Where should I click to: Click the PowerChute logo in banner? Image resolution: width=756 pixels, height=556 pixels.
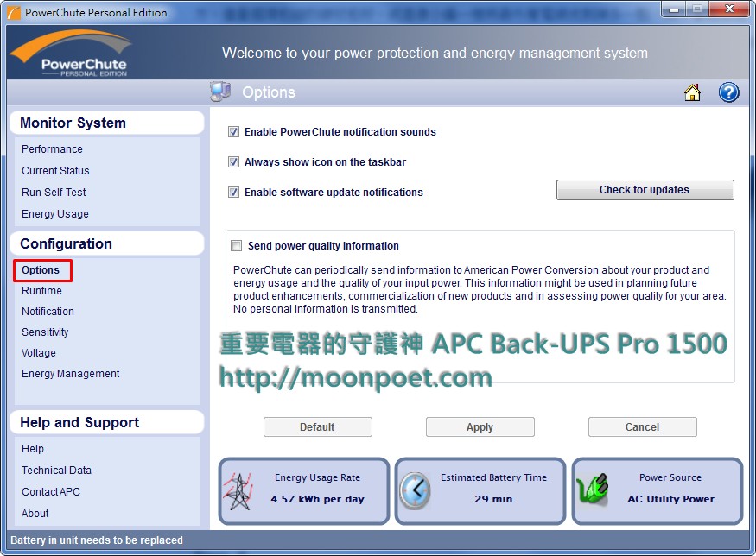[71, 54]
